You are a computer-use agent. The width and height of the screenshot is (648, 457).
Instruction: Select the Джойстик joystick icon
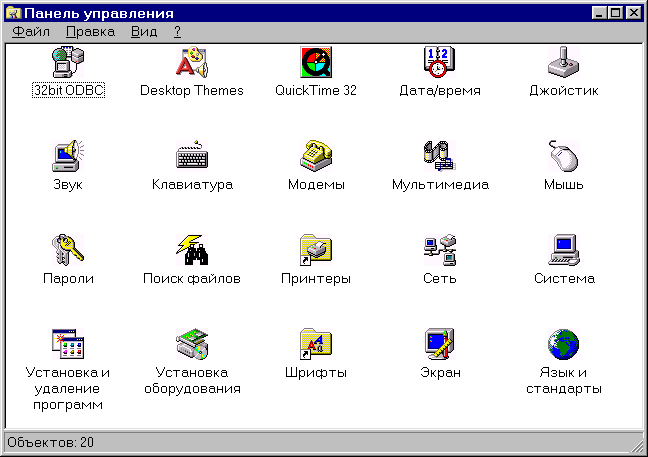click(564, 62)
